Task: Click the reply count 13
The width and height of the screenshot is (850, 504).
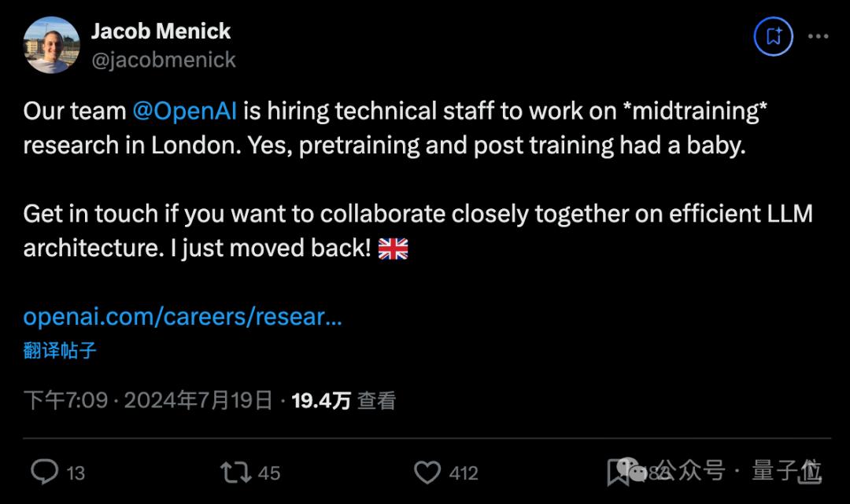Action: click(76, 473)
